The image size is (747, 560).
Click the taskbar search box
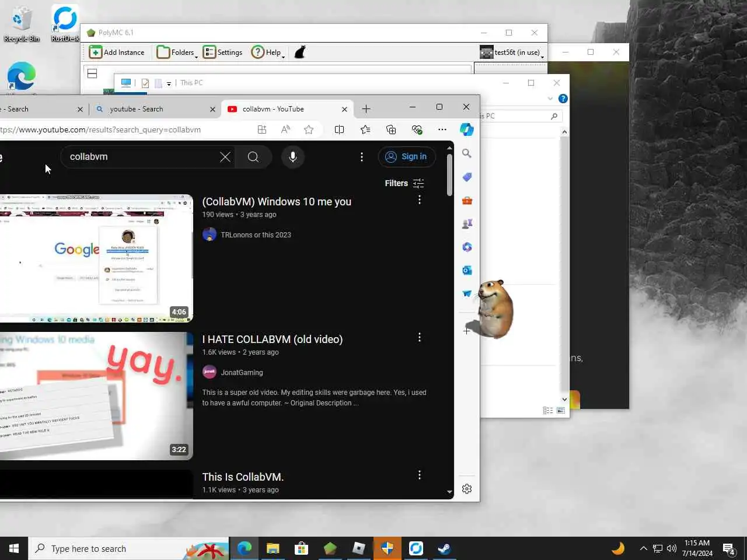tap(130, 548)
